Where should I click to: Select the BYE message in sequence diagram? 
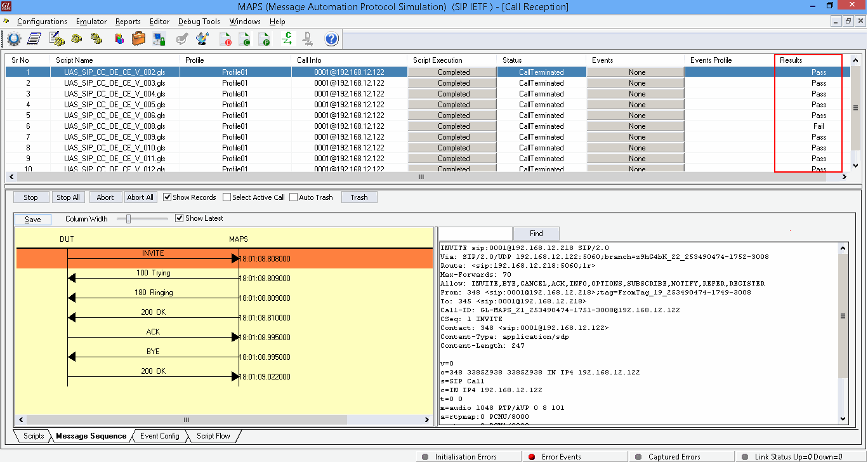(153, 357)
